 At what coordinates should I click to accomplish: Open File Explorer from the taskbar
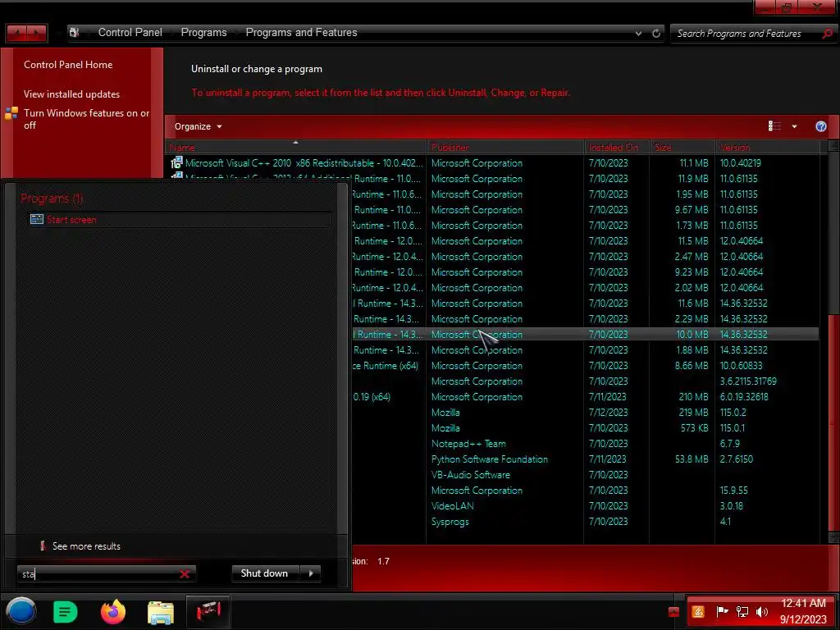click(x=161, y=612)
